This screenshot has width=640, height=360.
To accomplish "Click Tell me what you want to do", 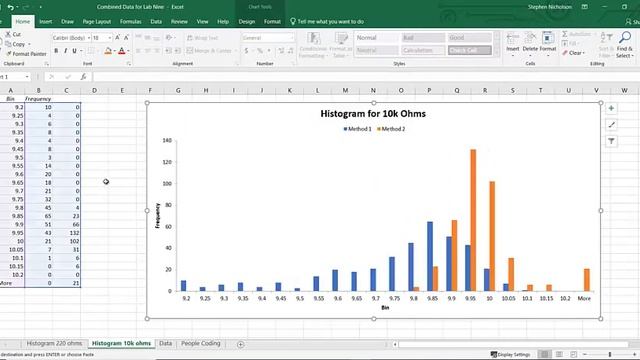I will (x=327, y=22).
